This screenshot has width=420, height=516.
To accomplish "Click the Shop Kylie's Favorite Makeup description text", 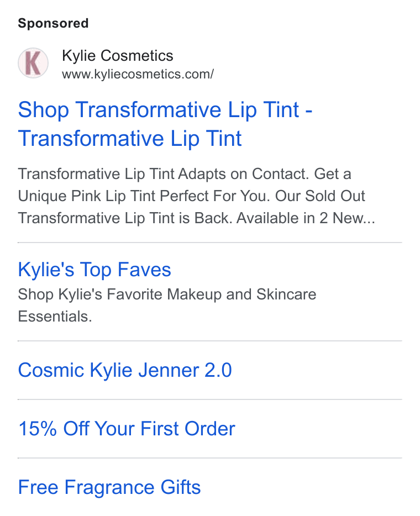I will 167,305.
